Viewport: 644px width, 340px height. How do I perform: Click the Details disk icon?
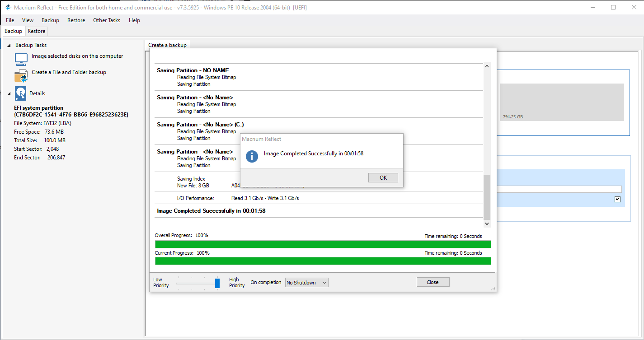(21, 93)
